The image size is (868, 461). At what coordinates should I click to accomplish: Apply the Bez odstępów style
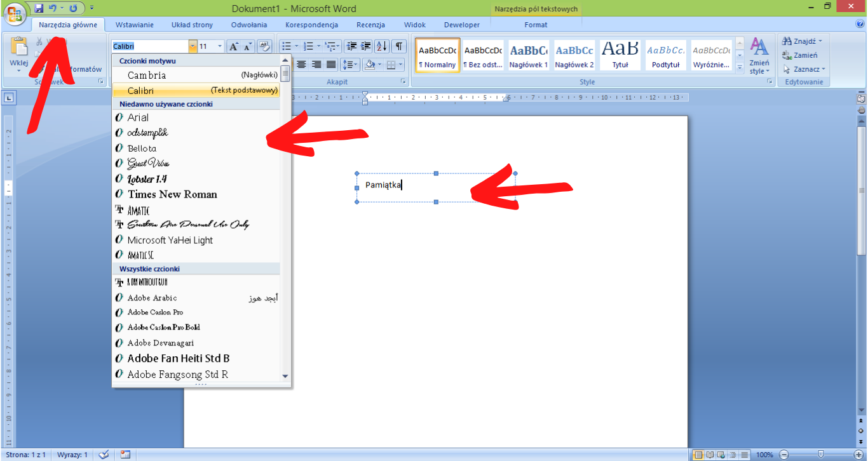483,55
